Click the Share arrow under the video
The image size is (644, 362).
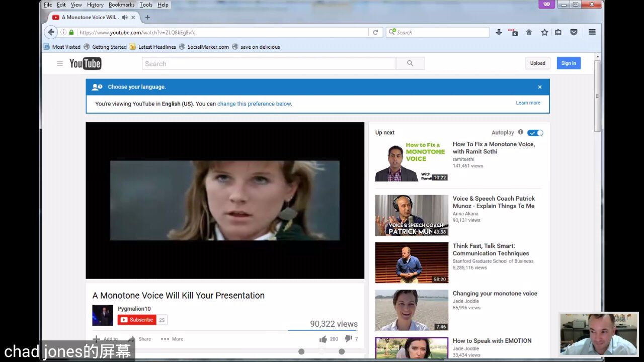(139, 339)
